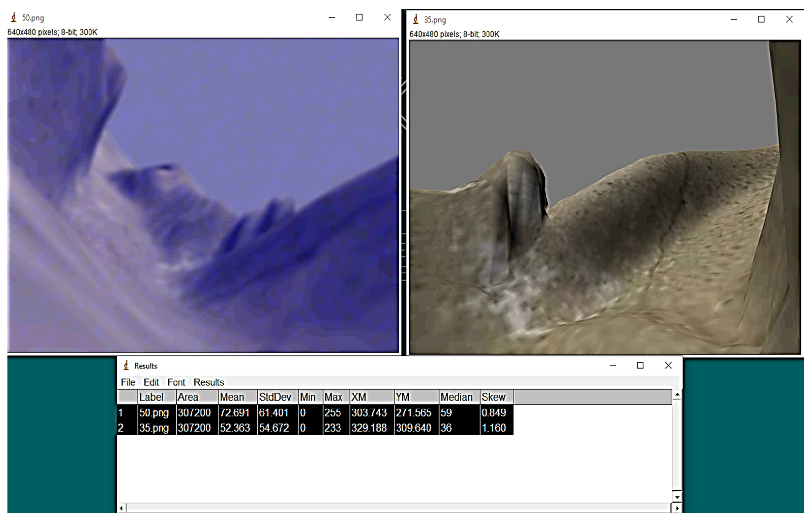This screenshot has width=812, height=522.
Task: Close the 50.png image window
Action: (x=387, y=17)
